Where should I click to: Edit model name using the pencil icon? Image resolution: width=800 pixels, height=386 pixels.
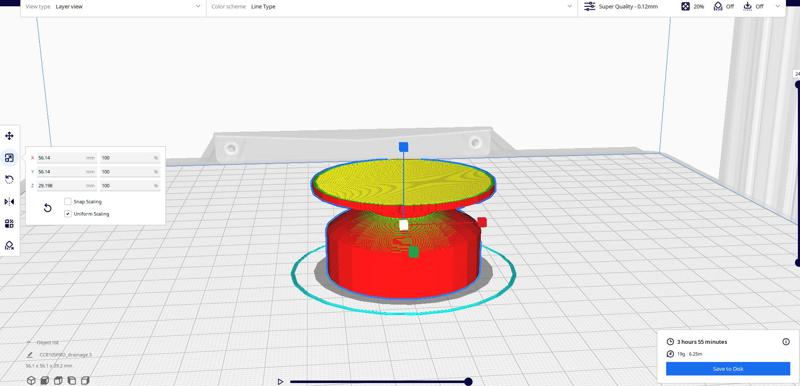click(x=30, y=354)
